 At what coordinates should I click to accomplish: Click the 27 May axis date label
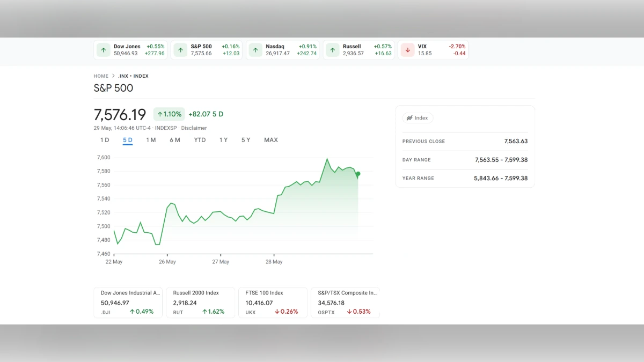pyautogui.click(x=221, y=262)
